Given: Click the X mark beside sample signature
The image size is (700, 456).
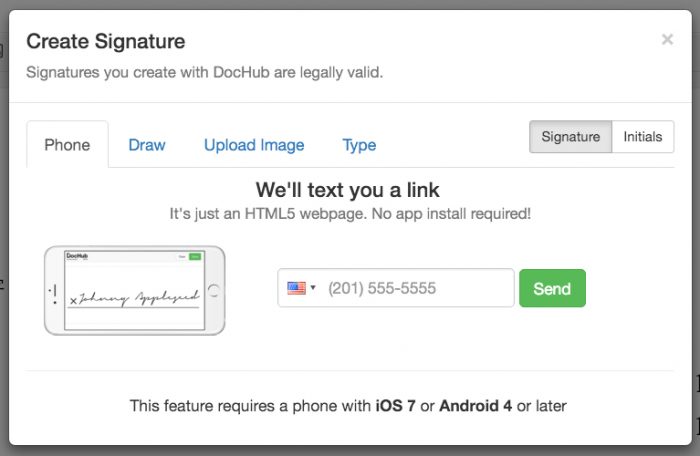Looking at the screenshot, I should click(x=72, y=300).
